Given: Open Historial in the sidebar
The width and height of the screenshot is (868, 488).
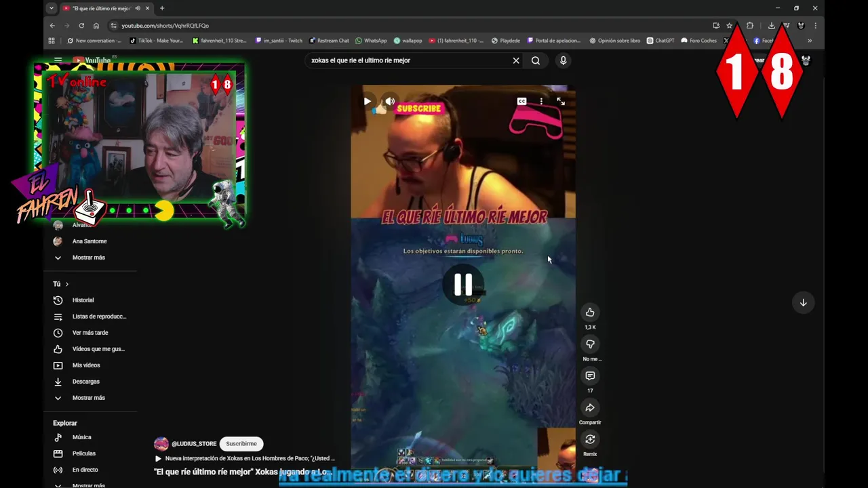Looking at the screenshot, I should [x=83, y=300].
